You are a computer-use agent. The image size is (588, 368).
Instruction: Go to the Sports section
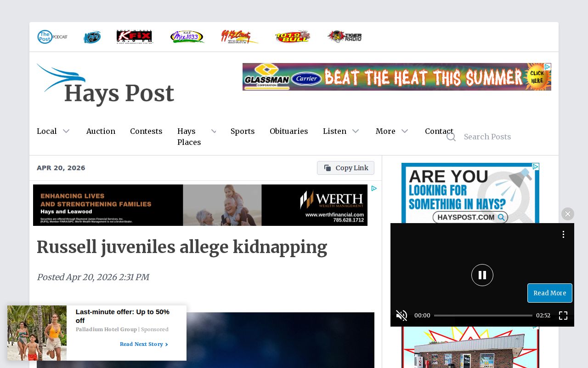(x=243, y=132)
